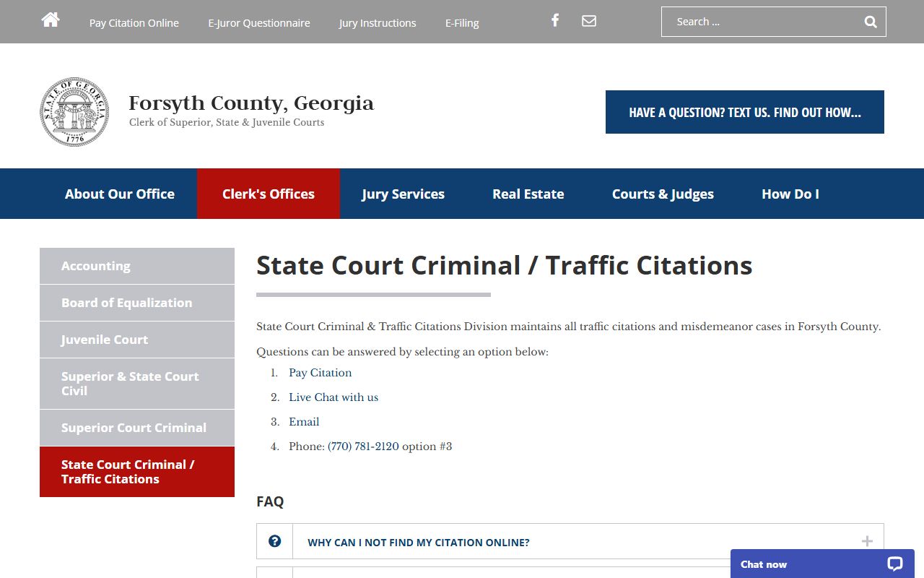Viewport: 924px width, 578px height.
Task: Open About Our Office menu
Action: 120,194
